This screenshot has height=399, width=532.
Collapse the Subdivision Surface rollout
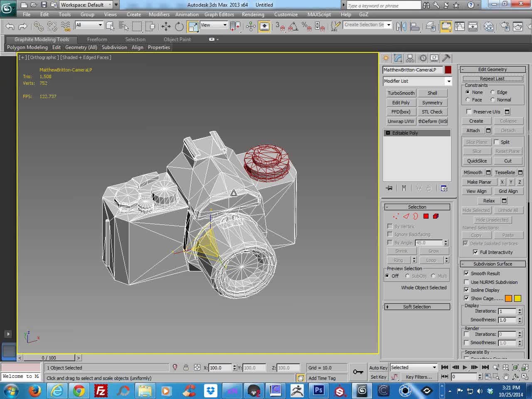pyautogui.click(x=493, y=264)
